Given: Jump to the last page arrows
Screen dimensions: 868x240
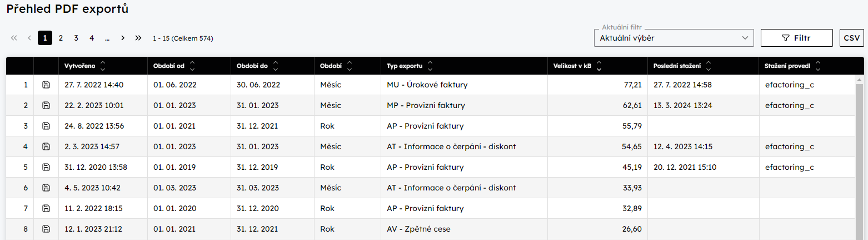Looking at the screenshot, I should [x=138, y=38].
